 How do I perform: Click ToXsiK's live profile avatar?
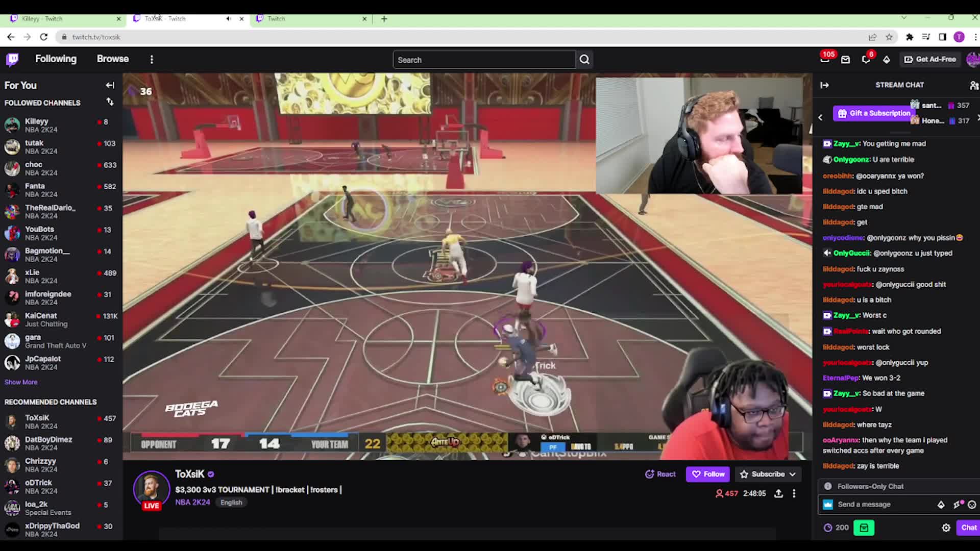151,489
